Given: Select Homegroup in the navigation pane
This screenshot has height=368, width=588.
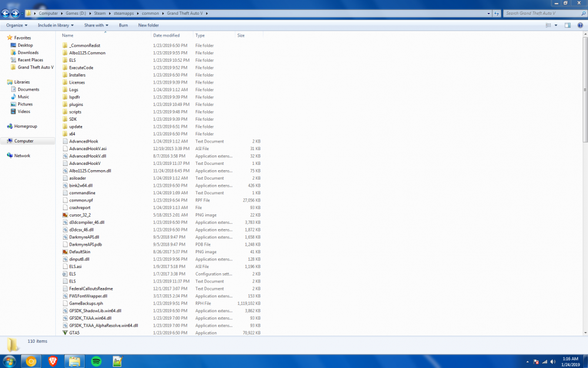Looking at the screenshot, I should coord(25,126).
